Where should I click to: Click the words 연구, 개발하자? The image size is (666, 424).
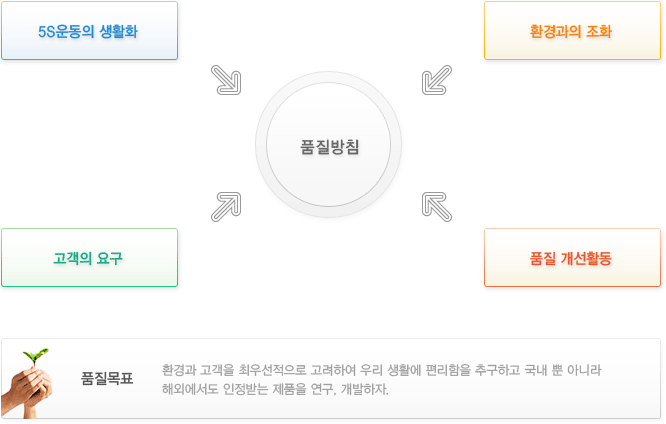coord(350,389)
